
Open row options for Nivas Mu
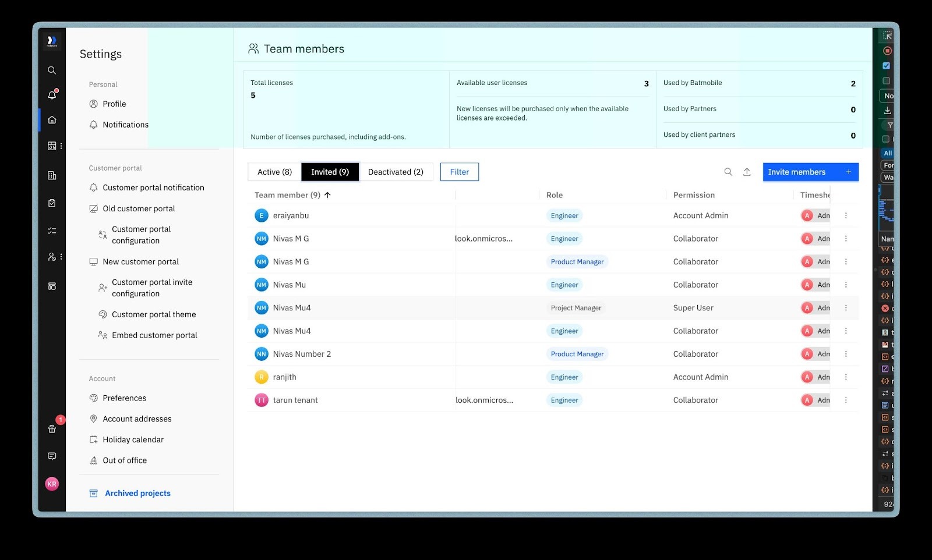pos(846,285)
